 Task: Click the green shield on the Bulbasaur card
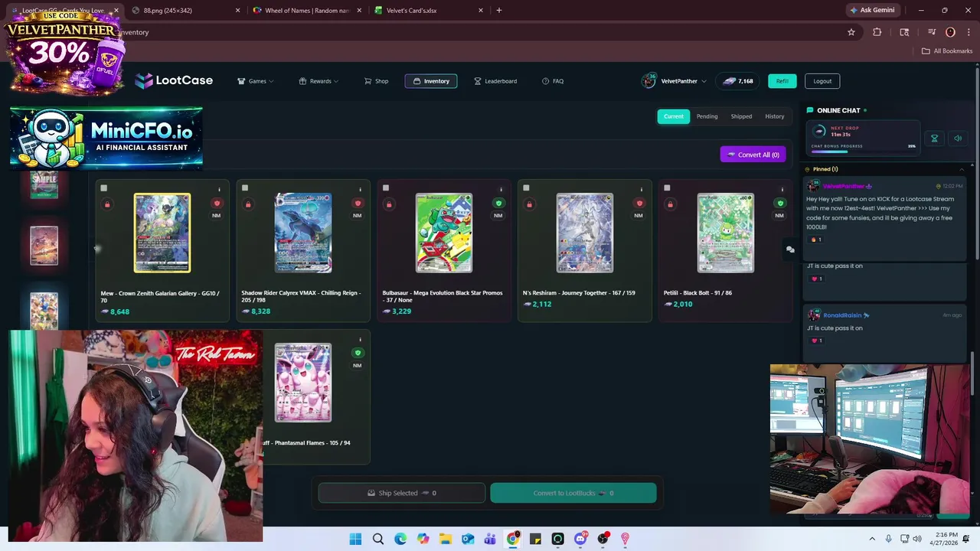498,204
